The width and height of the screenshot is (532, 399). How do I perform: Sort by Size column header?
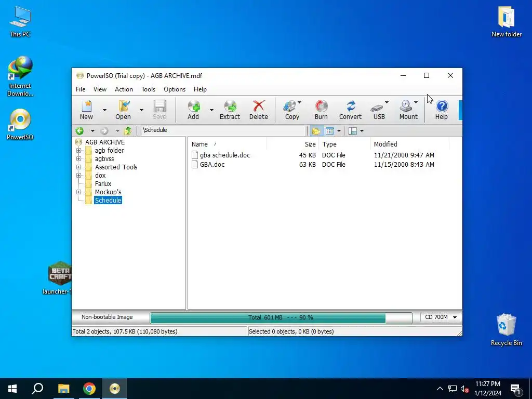point(293,144)
